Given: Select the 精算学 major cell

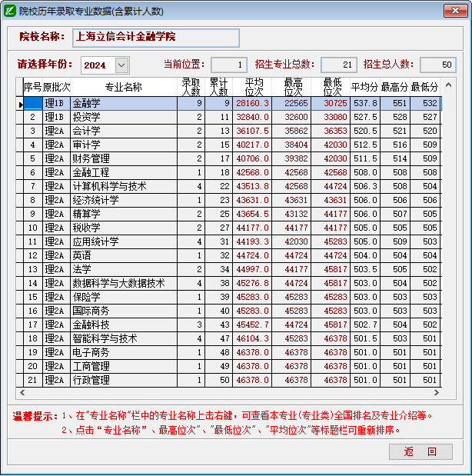Looking at the screenshot, I should click(124, 214).
